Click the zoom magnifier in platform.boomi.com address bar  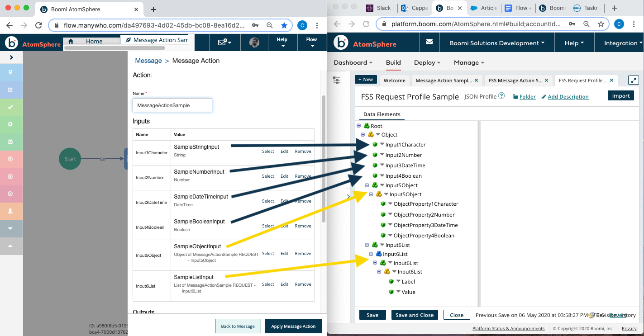[x=587, y=24]
